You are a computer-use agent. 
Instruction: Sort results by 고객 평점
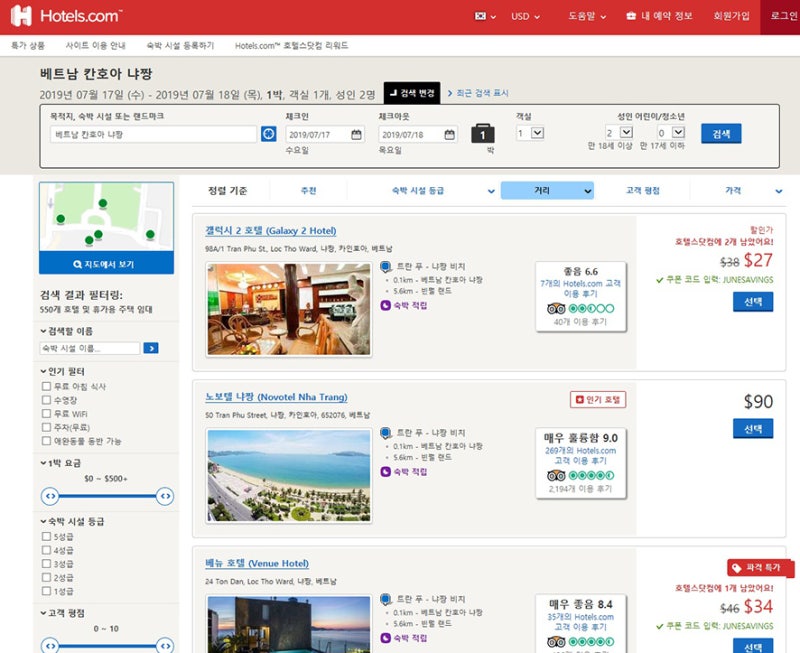642,191
